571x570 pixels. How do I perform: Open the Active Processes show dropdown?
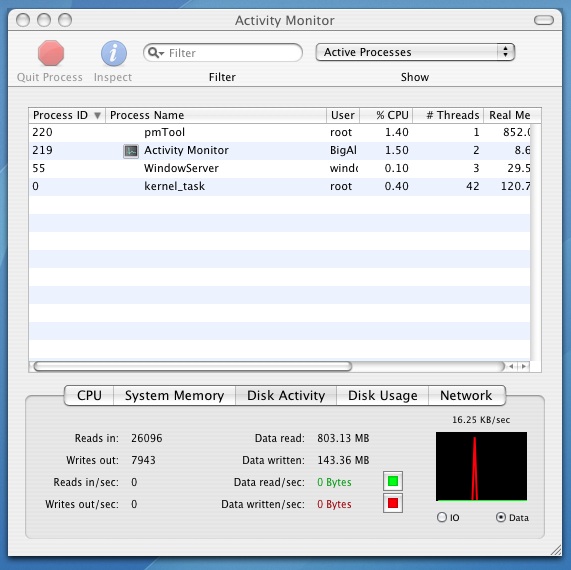pos(415,52)
